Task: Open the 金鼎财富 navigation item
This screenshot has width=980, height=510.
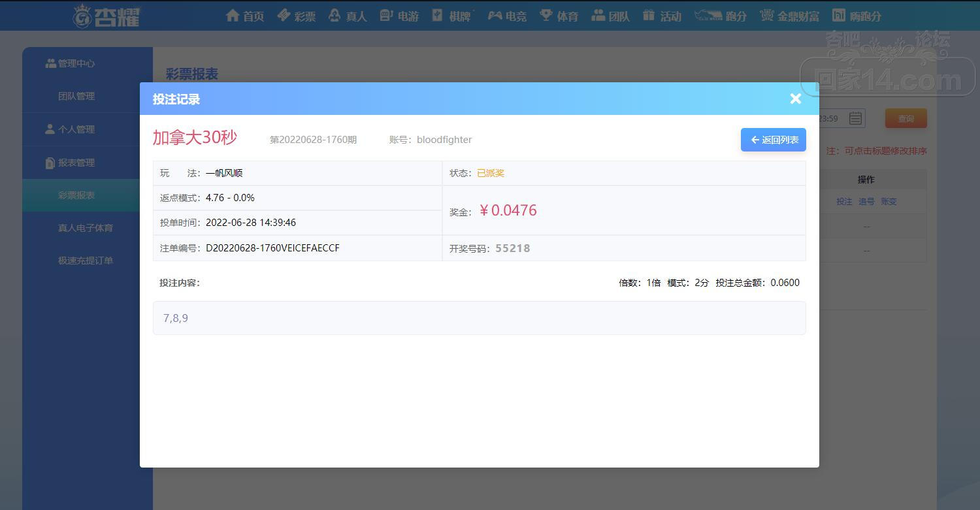Action: pos(790,16)
